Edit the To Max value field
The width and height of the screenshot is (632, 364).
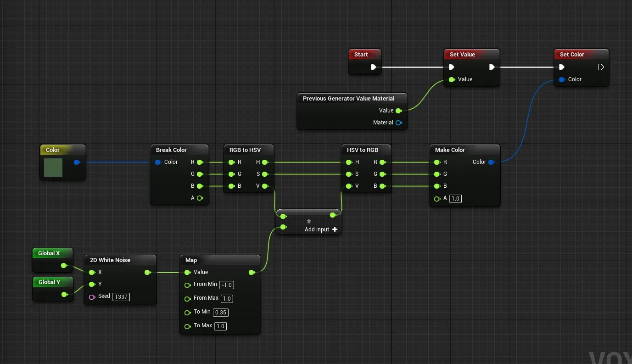point(220,326)
